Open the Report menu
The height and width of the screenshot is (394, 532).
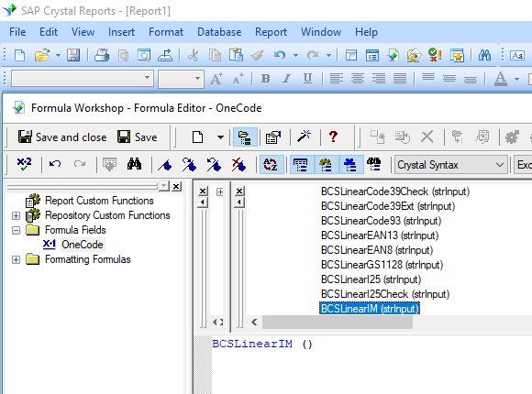[x=271, y=32]
